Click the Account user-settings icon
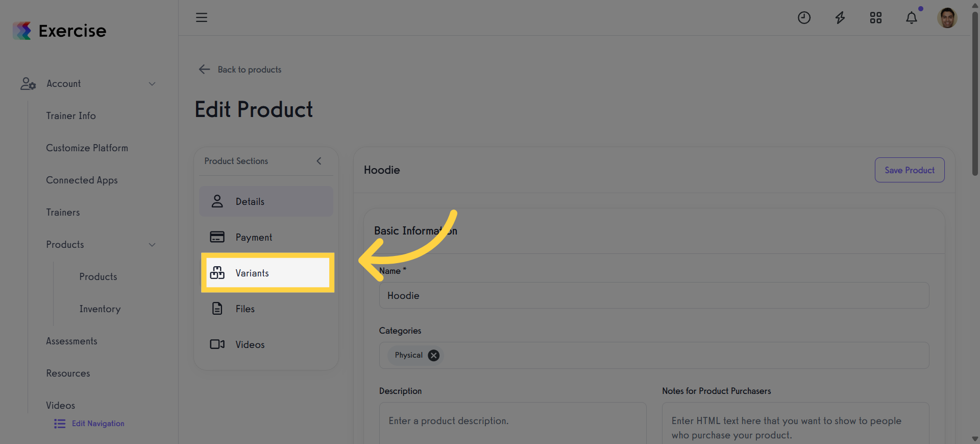 [28, 84]
